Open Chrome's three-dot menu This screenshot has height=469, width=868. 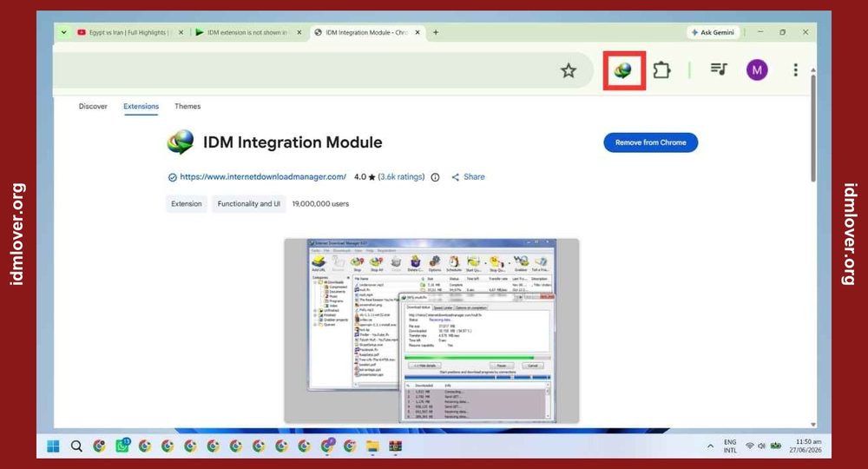pyautogui.click(x=795, y=69)
